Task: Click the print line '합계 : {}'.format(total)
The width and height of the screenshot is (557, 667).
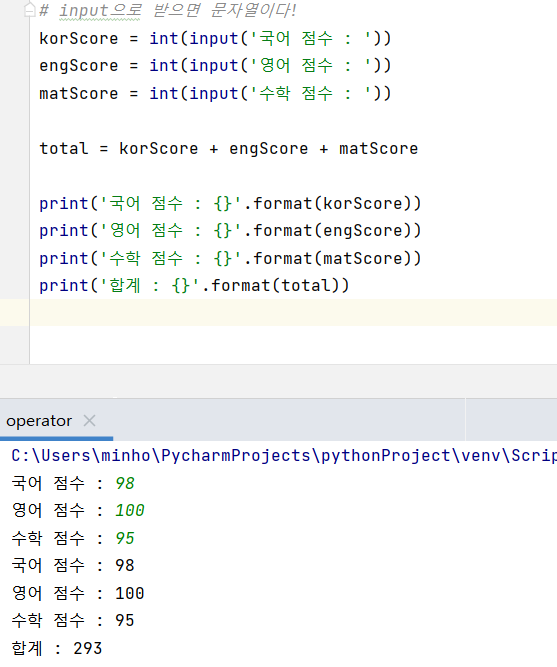Action: coord(194,285)
